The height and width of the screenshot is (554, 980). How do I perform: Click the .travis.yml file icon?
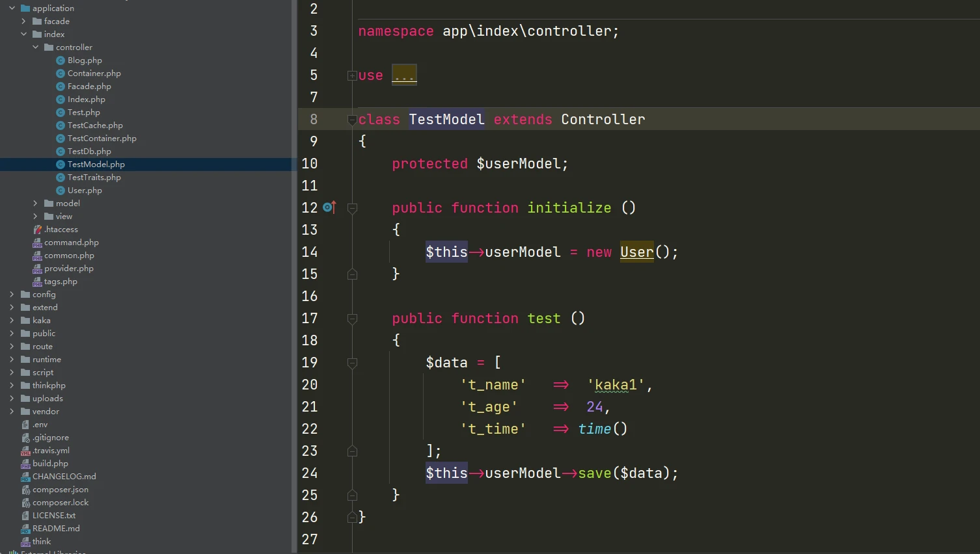coord(25,451)
